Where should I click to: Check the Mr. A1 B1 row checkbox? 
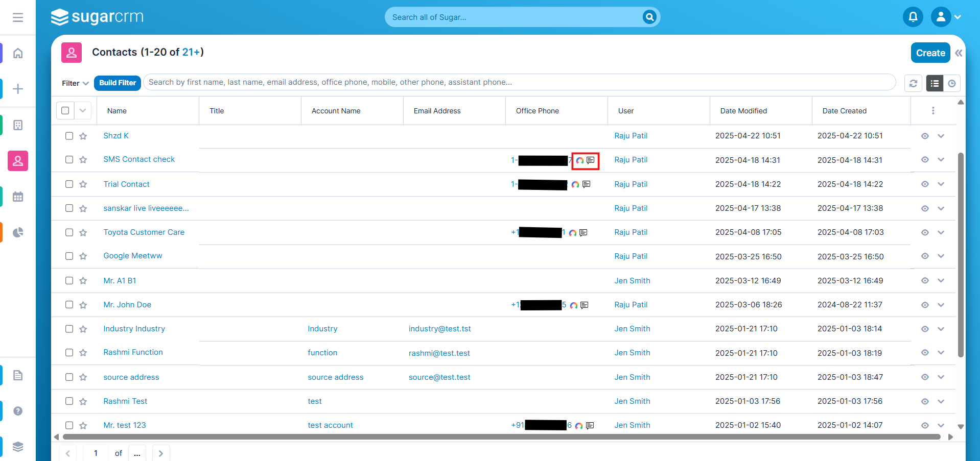point(69,280)
